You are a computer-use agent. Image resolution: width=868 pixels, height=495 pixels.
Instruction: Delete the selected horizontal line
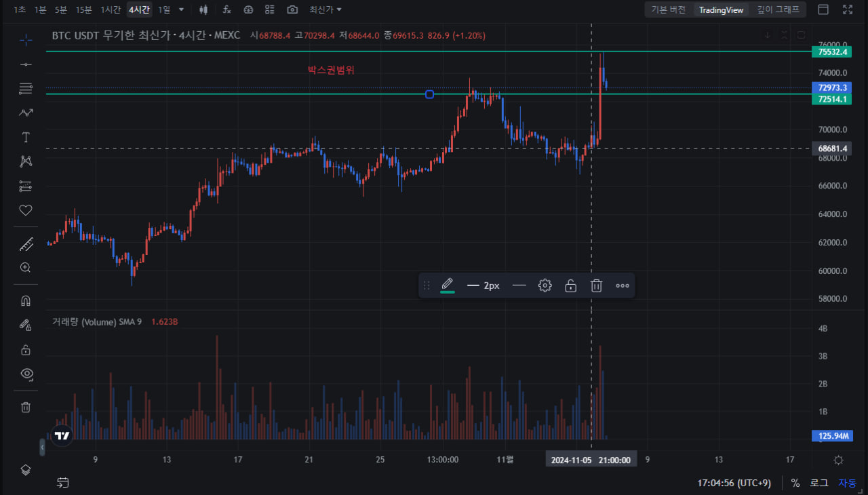[596, 285]
